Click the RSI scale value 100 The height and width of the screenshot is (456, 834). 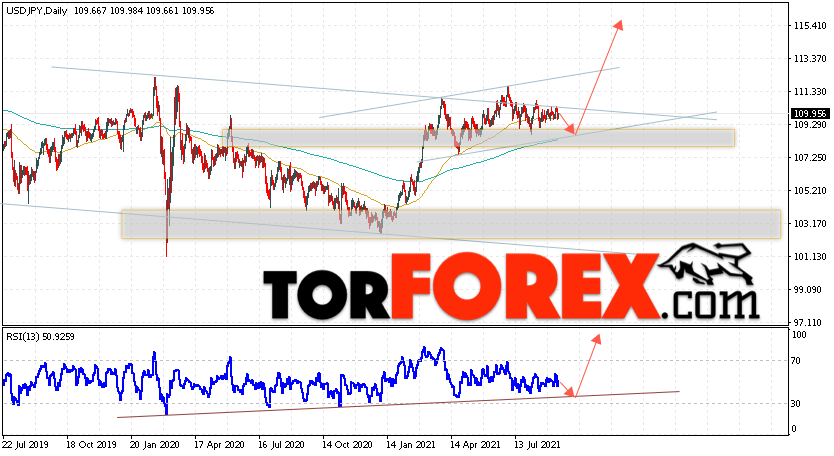point(799,335)
